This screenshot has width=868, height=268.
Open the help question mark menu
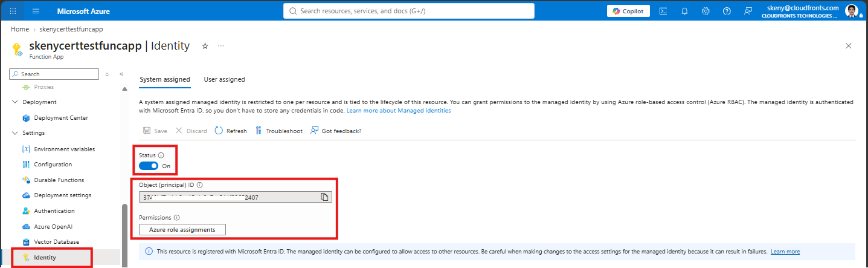[x=727, y=11]
